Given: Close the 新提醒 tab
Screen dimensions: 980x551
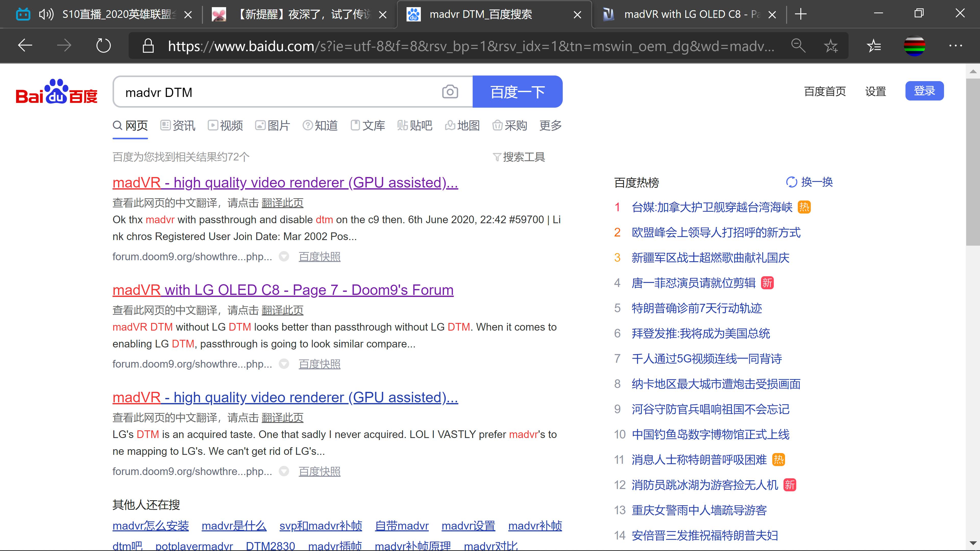Looking at the screenshot, I should (383, 15).
